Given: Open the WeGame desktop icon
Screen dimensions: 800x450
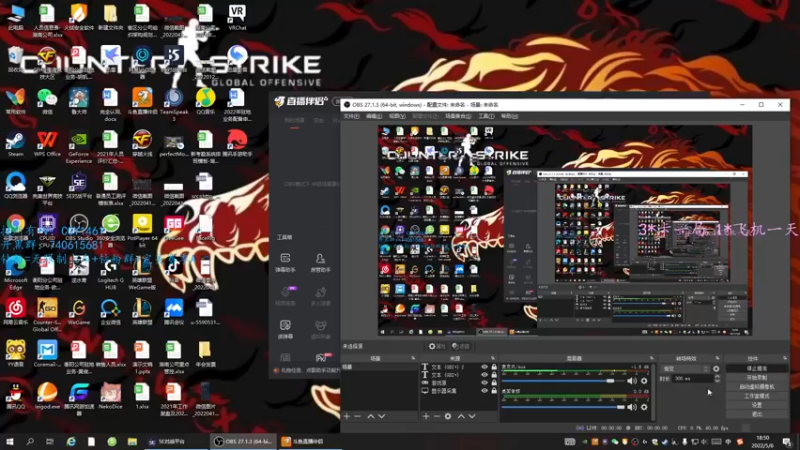Looking at the screenshot, I should point(79,312).
